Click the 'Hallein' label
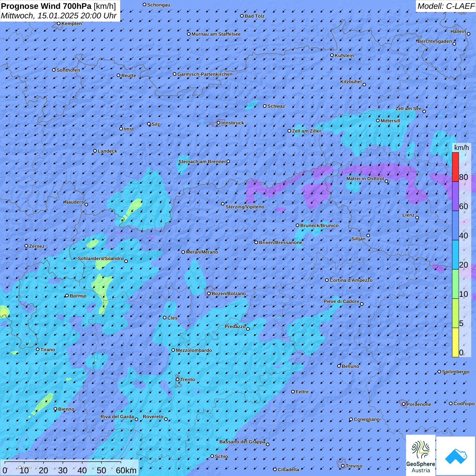The image size is (476, 476). (458, 31)
